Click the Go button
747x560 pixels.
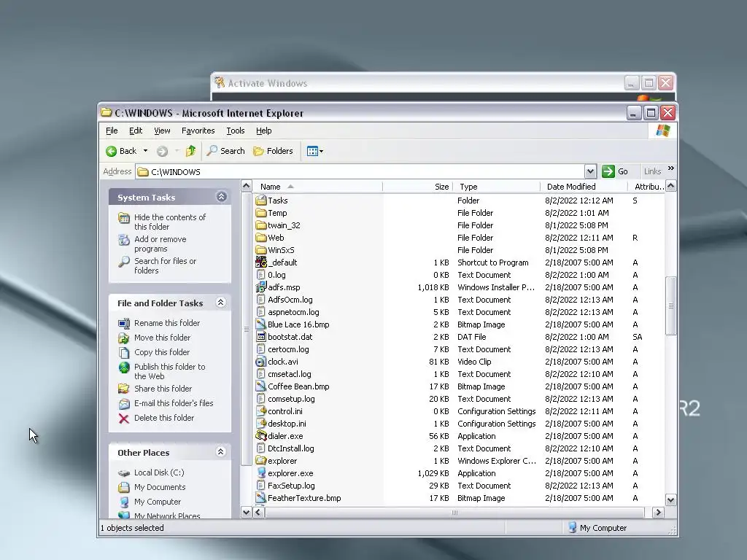(615, 171)
